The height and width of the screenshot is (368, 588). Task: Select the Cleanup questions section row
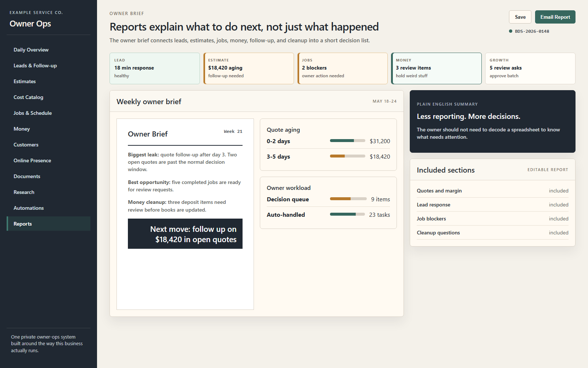492,233
